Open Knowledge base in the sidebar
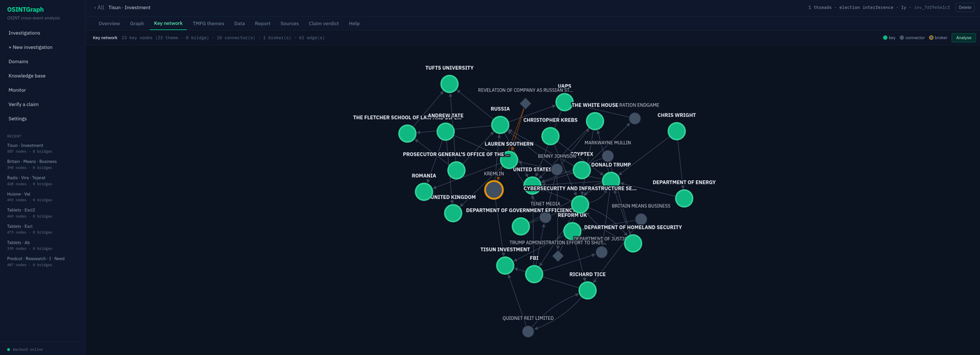980x355 pixels. [x=43, y=76]
